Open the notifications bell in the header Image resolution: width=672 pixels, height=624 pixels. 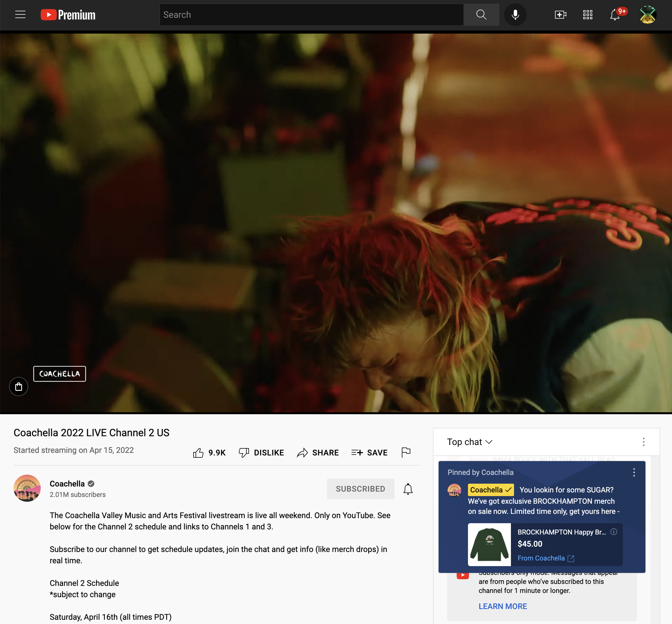coord(615,15)
